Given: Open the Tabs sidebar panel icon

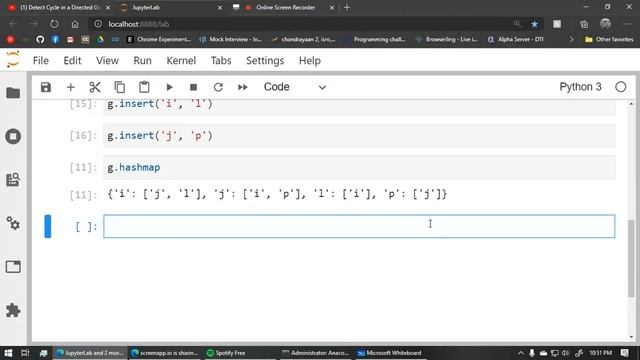Looking at the screenshot, I should coord(13,267).
